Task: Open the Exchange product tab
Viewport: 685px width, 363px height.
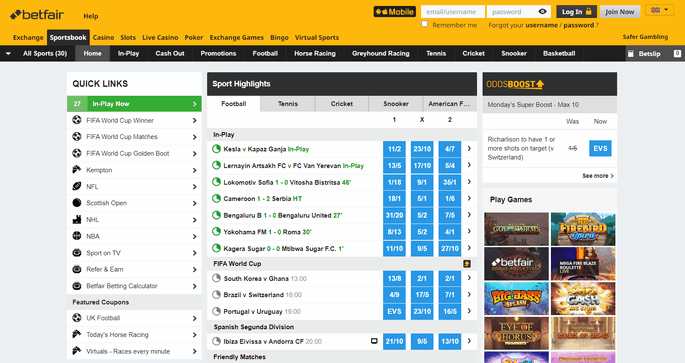Action: [x=28, y=38]
